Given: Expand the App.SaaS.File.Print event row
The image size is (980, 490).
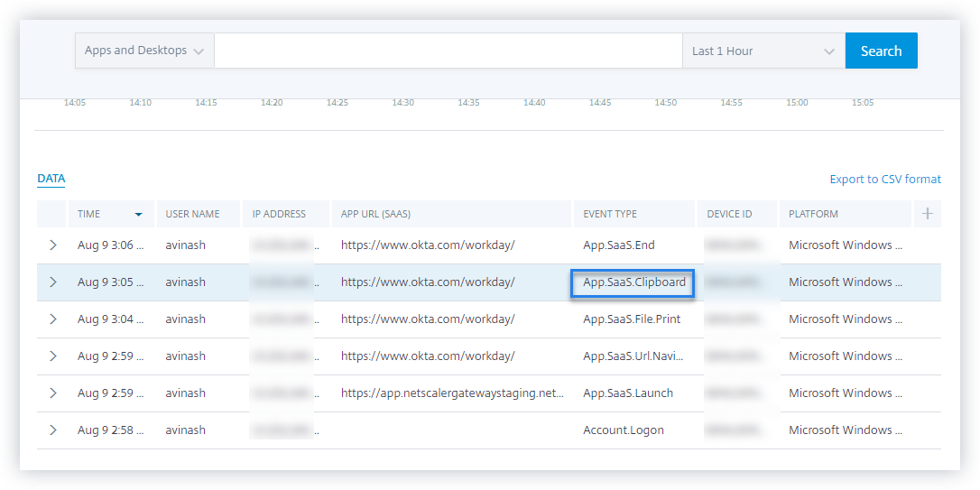Looking at the screenshot, I should click(x=52, y=319).
